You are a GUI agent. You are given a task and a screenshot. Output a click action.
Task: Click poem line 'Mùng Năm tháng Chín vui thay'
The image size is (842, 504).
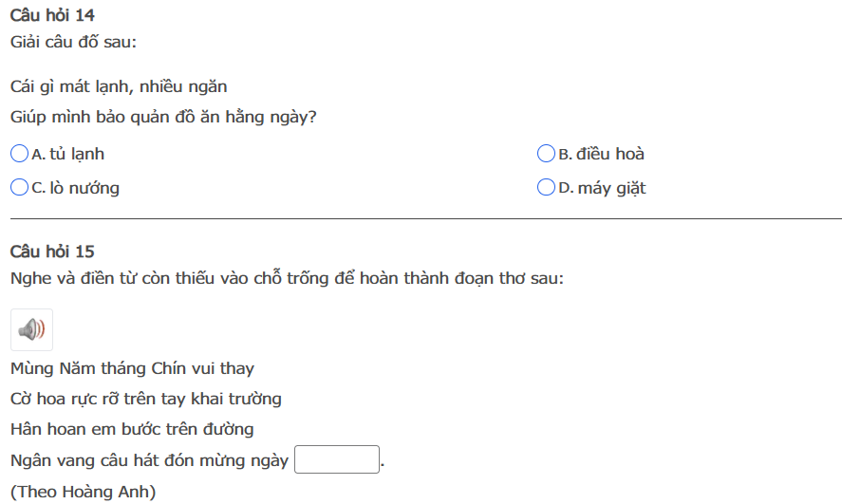pyautogui.click(x=132, y=368)
